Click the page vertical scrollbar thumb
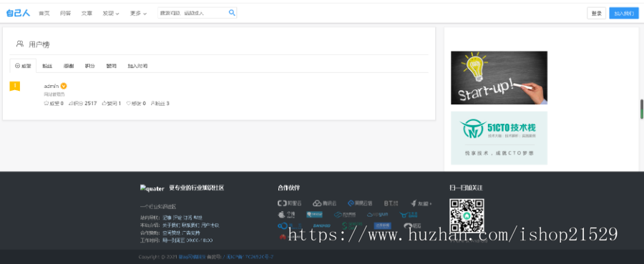644x264 pixels. tap(642, 109)
